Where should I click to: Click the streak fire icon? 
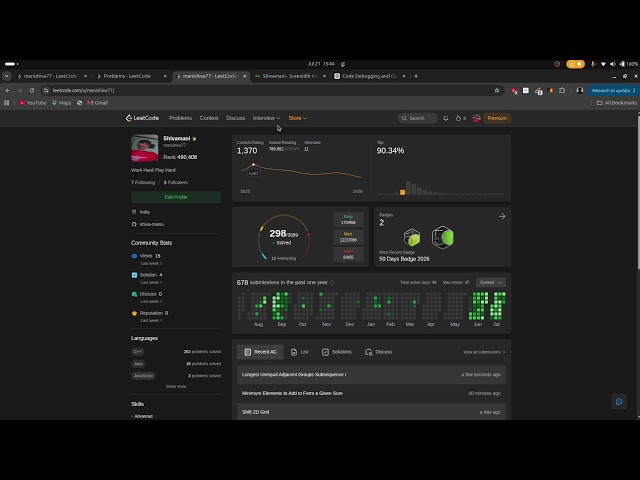pos(458,118)
